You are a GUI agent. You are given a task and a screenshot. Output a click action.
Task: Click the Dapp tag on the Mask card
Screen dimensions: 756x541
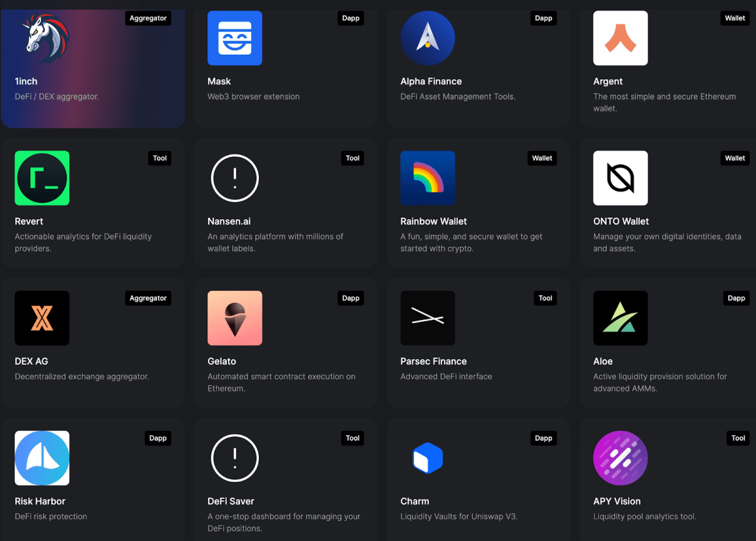pyautogui.click(x=351, y=18)
